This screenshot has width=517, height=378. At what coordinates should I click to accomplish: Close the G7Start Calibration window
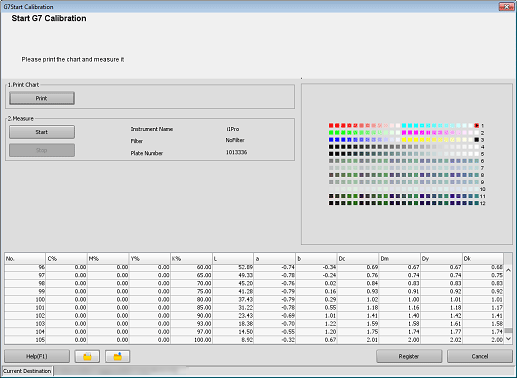(x=506, y=6)
